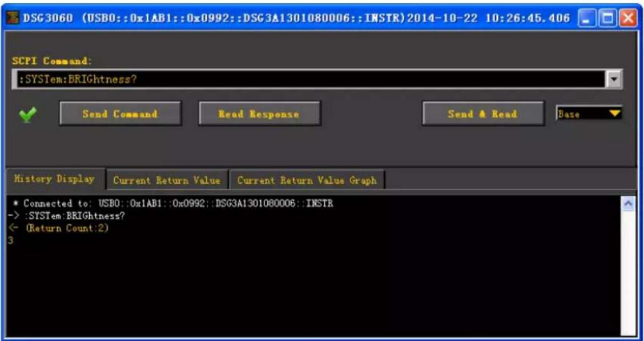Select the sent ':SYSTem:BRIGhtness?' history line
The width and height of the screenshot is (644, 341).
66,216
